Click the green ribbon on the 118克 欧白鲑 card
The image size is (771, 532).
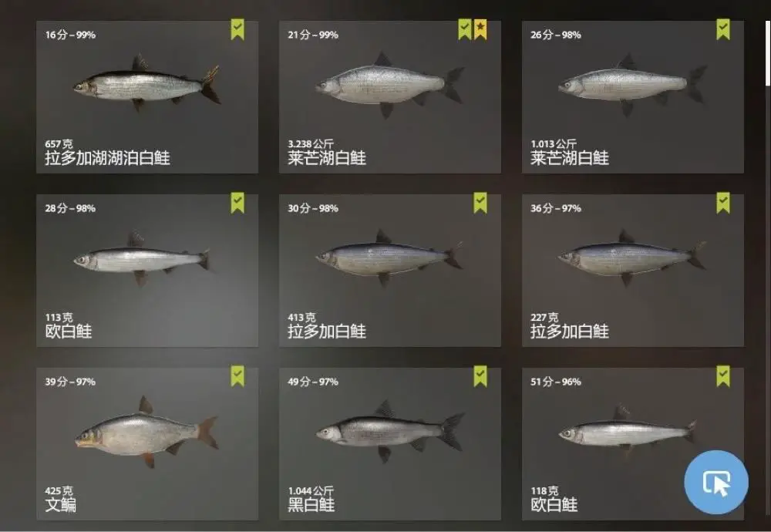click(x=723, y=376)
